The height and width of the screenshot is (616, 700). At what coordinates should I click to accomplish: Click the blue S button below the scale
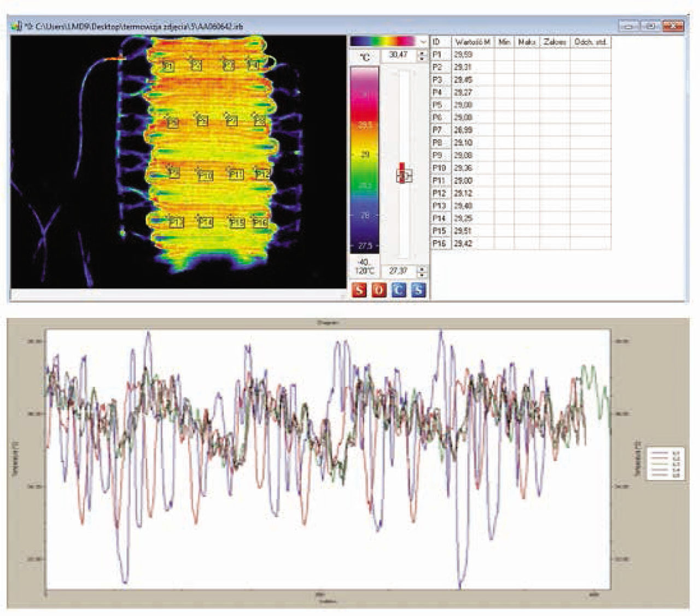point(418,289)
